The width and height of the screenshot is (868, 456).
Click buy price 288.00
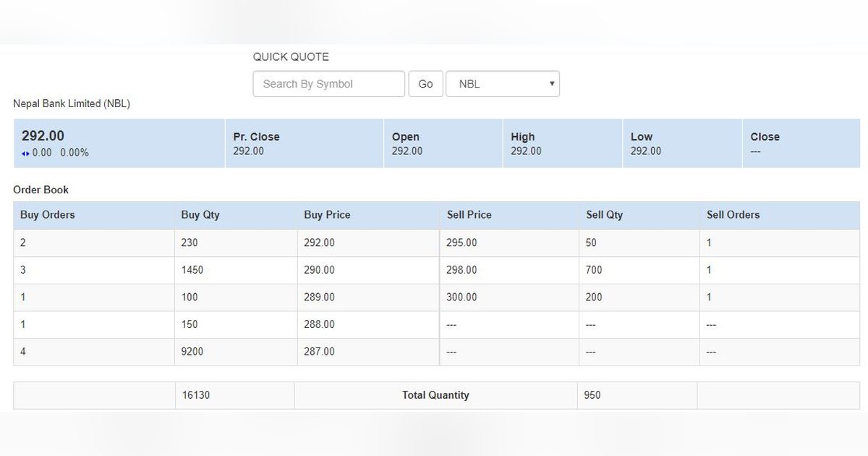pos(319,325)
